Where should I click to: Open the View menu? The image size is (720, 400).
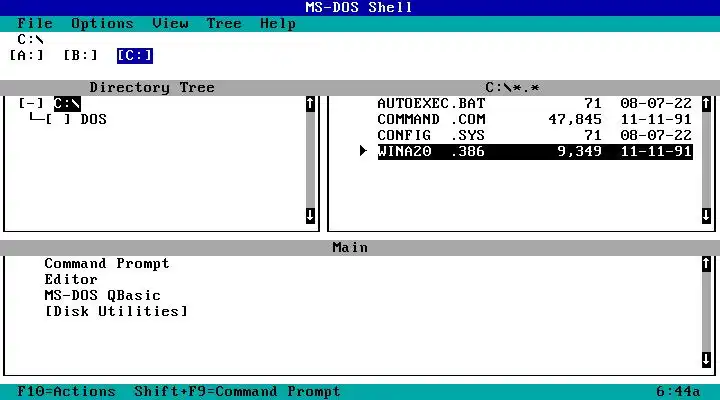tap(170, 23)
